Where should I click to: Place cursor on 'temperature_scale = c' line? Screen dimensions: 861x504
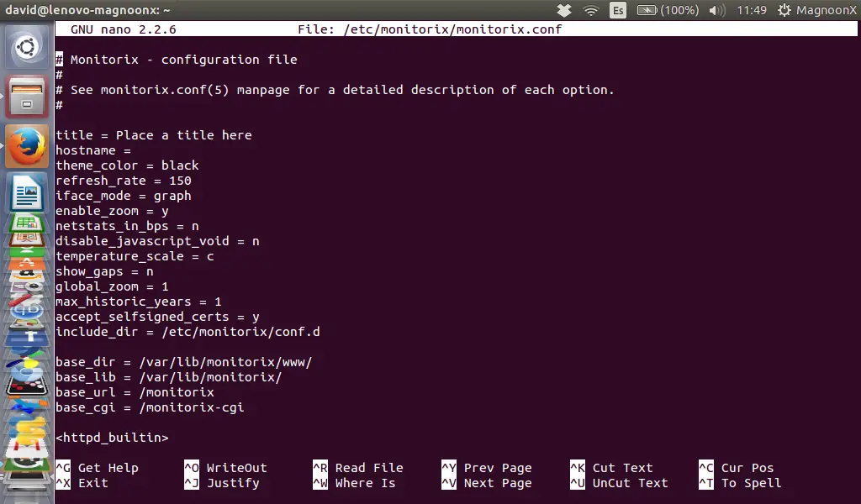(135, 255)
